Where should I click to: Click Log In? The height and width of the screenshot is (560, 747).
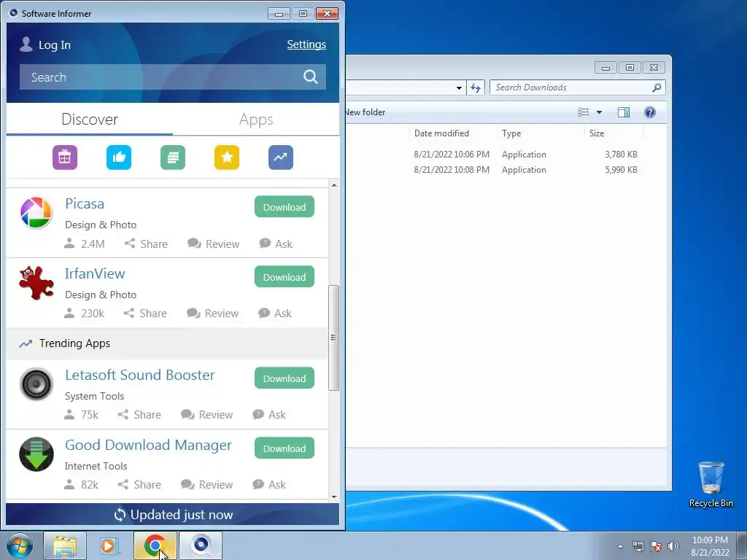point(54,44)
